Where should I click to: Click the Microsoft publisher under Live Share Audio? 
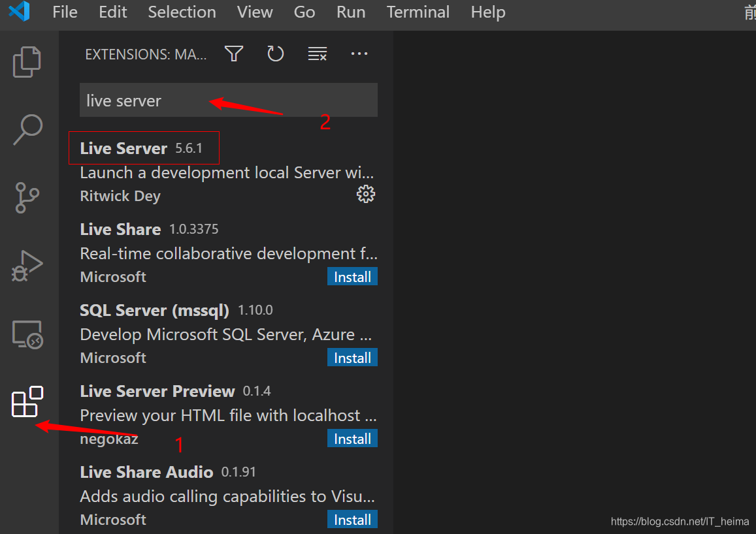pyautogui.click(x=113, y=520)
